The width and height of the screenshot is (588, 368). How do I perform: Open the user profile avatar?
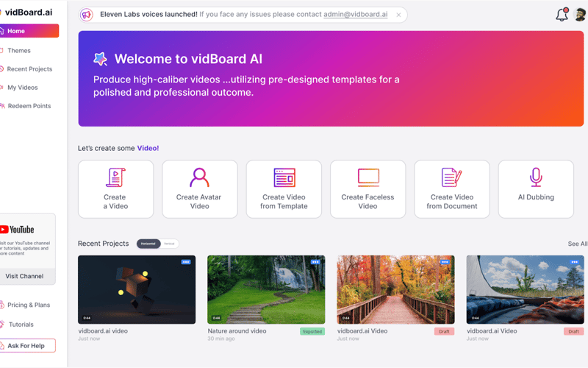[580, 15]
